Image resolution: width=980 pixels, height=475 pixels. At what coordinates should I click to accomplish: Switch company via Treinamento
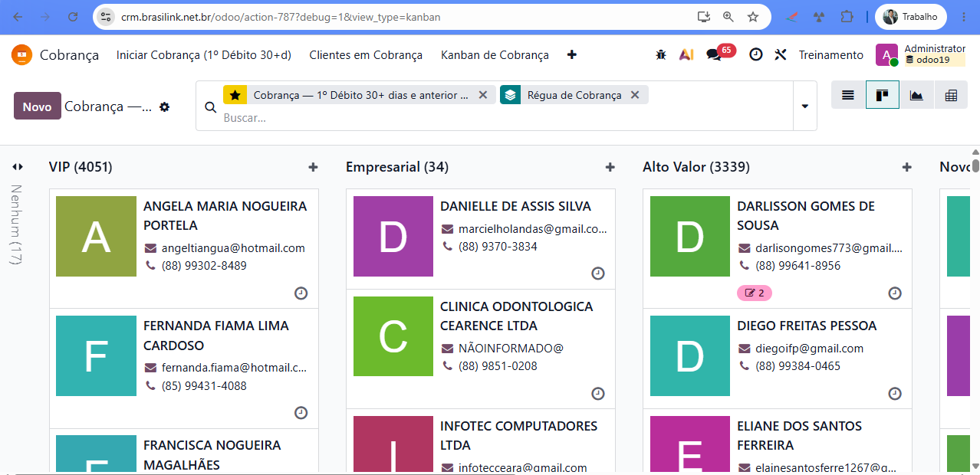click(831, 54)
